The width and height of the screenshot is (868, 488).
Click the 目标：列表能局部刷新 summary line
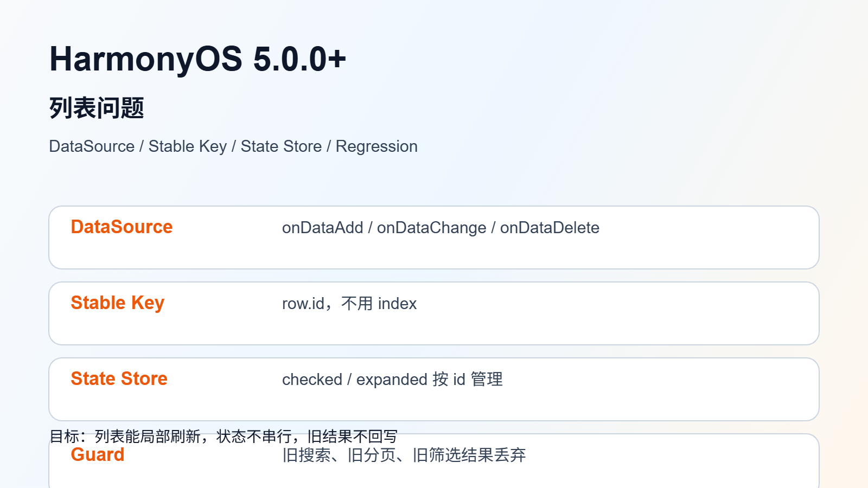click(x=224, y=436)
